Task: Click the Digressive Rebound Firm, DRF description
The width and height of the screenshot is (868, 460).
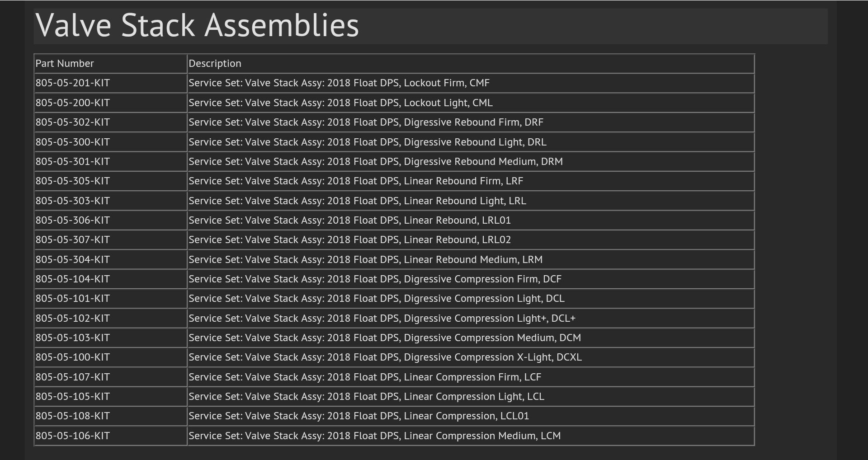Action: coord(366,122)
